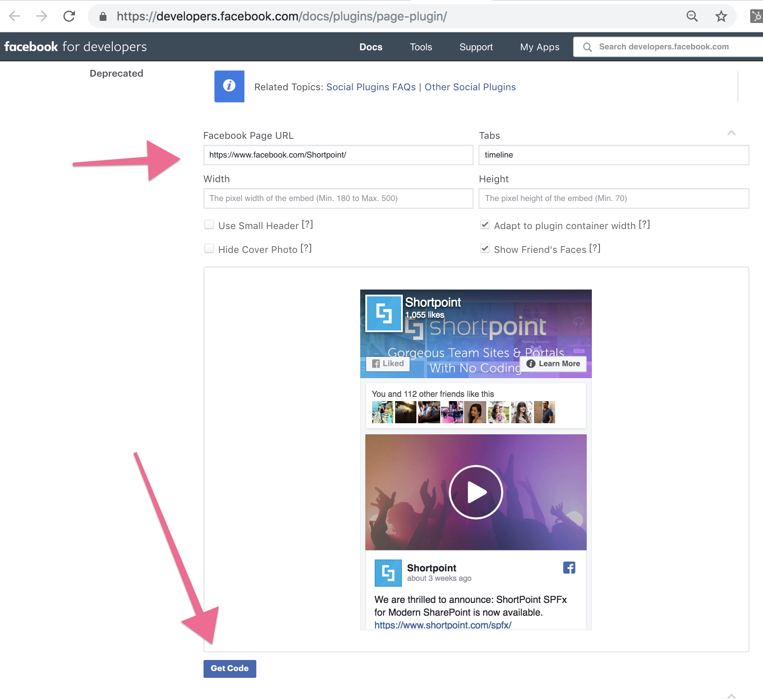Click the blue info icon beside Related Topics
This screenshot has height=700, width=763.
pyautogui.click(x=229, y=86)
